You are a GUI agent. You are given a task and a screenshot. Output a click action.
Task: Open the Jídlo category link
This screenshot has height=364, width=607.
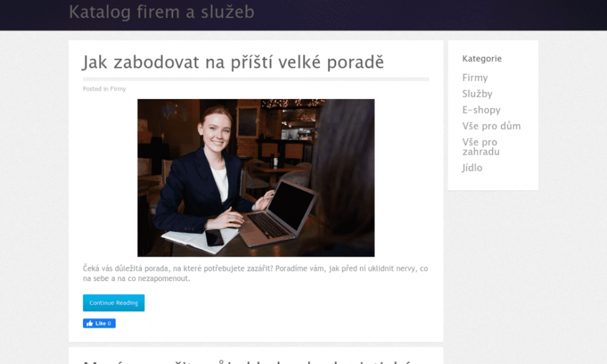point(472,168)
